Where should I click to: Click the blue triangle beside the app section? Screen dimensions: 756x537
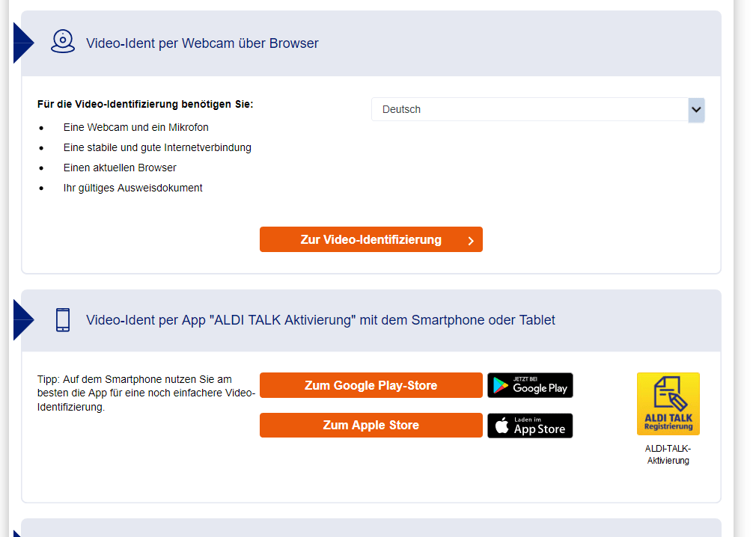[23, 320]
